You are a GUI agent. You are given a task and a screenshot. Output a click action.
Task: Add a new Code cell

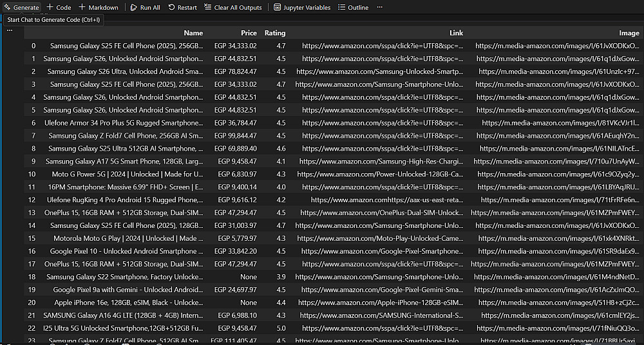(x=59, y=7)
